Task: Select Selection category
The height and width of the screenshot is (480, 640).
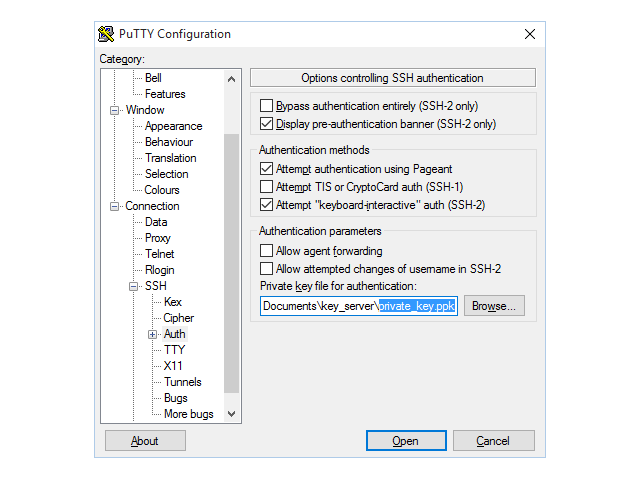Action: tap(167, 174)
